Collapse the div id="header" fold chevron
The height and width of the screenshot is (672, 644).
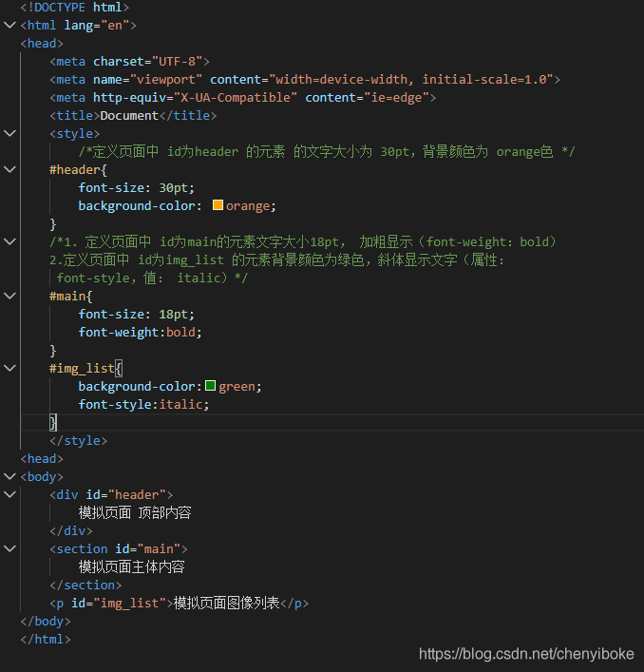point(9,494)
